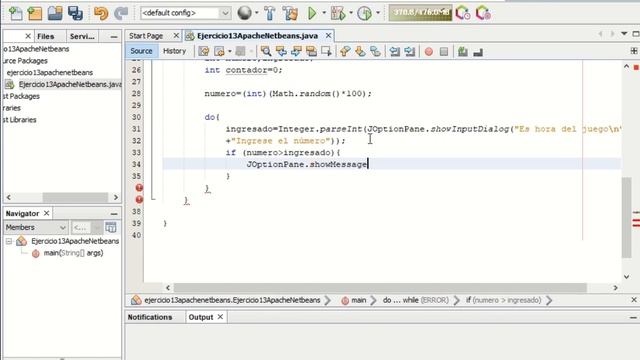Click the memory usage indicator to garbage collect
The height and width of the screenshot is (360, 640).
[420, 13]
